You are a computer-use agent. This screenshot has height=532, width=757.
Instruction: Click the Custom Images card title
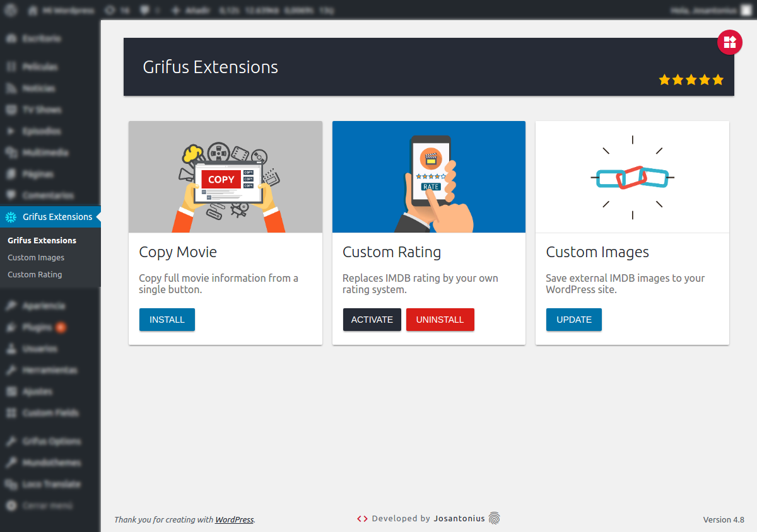coord(597,252)
